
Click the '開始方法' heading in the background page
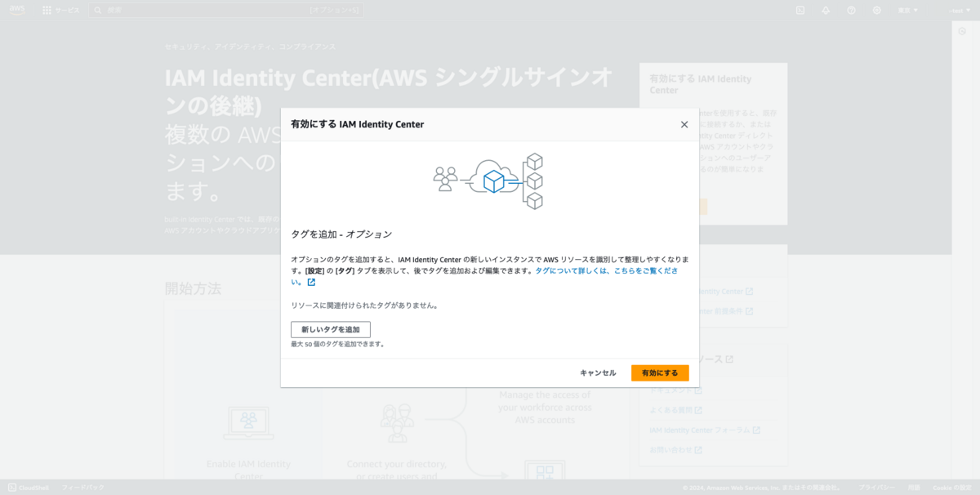(193, 288)
